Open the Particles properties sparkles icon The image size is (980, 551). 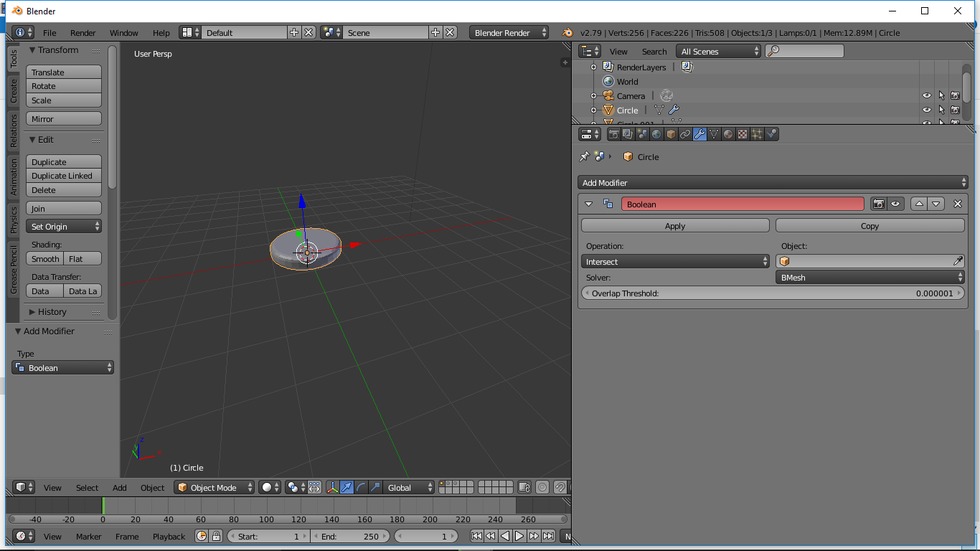click(757, 134)
